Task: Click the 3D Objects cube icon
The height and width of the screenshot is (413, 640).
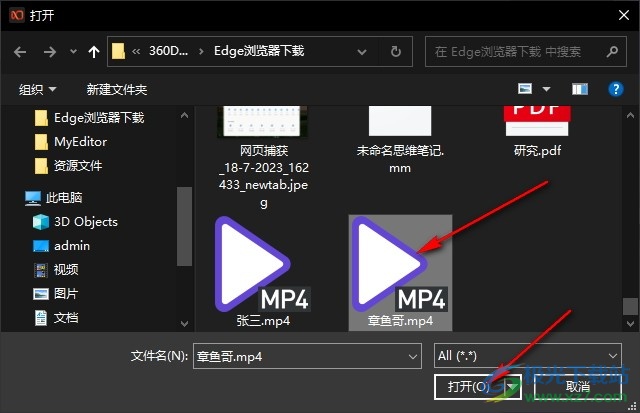Action: [x=41, y=222]
